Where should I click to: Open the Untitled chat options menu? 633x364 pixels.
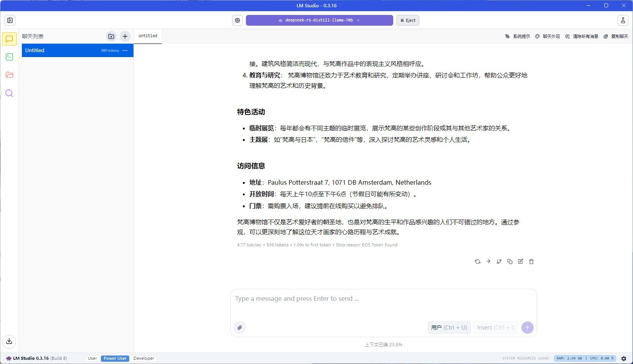pyautogui.click(x=125, y=51)
